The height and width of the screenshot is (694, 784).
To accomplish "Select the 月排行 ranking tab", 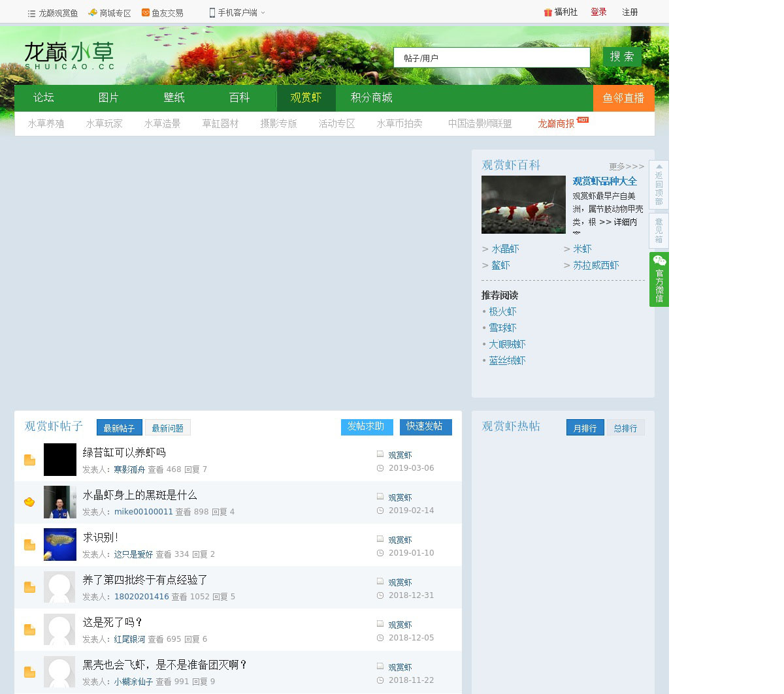I will (585, 428).
